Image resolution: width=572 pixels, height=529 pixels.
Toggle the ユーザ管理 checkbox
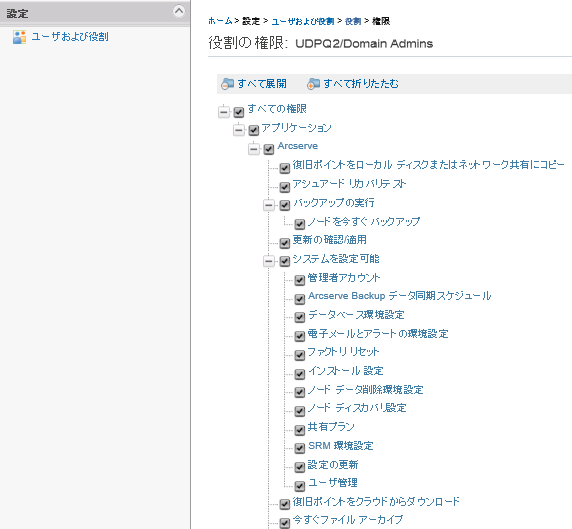coord(299,486)
